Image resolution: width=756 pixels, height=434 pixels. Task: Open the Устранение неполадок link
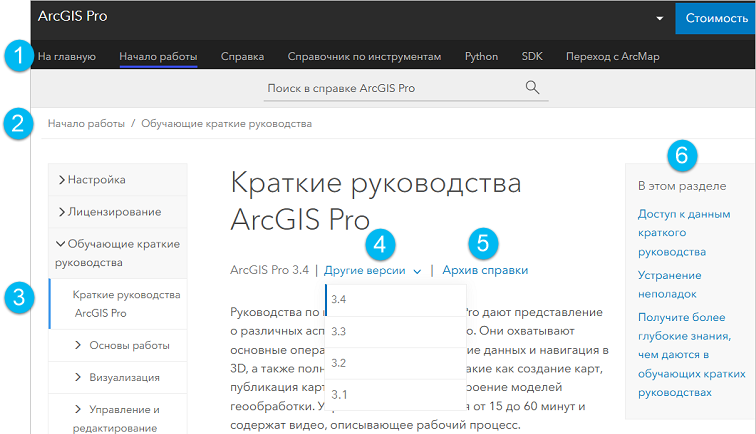[x=670, y=285]
